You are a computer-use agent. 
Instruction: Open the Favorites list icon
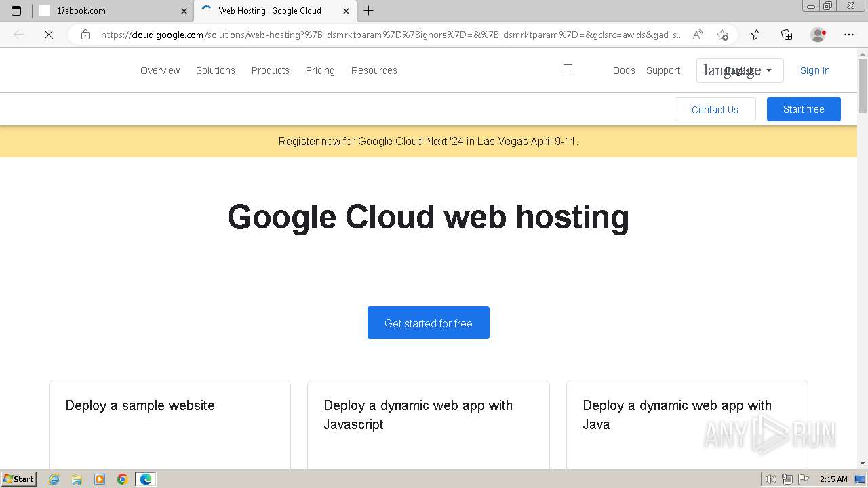pyautogui.click(x=757, y=35)
